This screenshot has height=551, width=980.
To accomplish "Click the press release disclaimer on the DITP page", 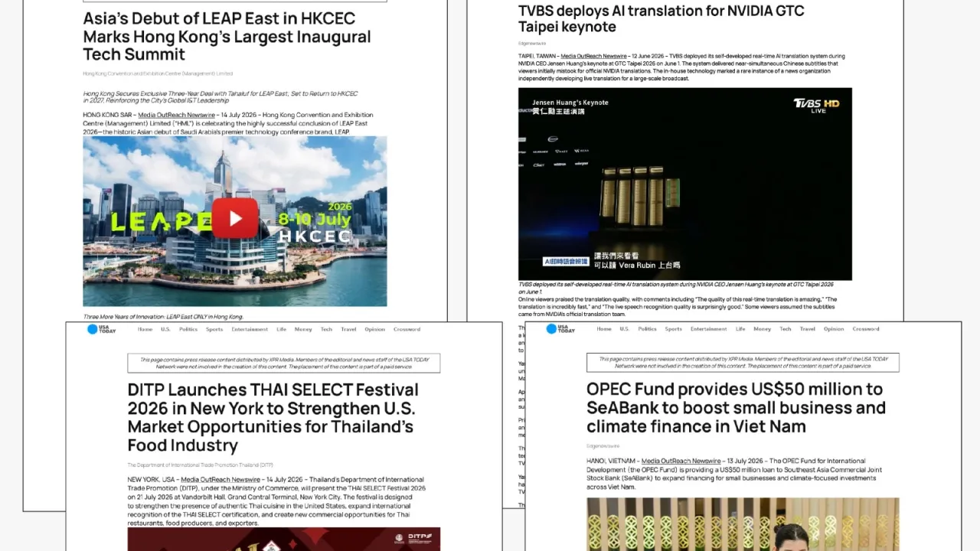I will pyautogui.click(x=284, y=362).
